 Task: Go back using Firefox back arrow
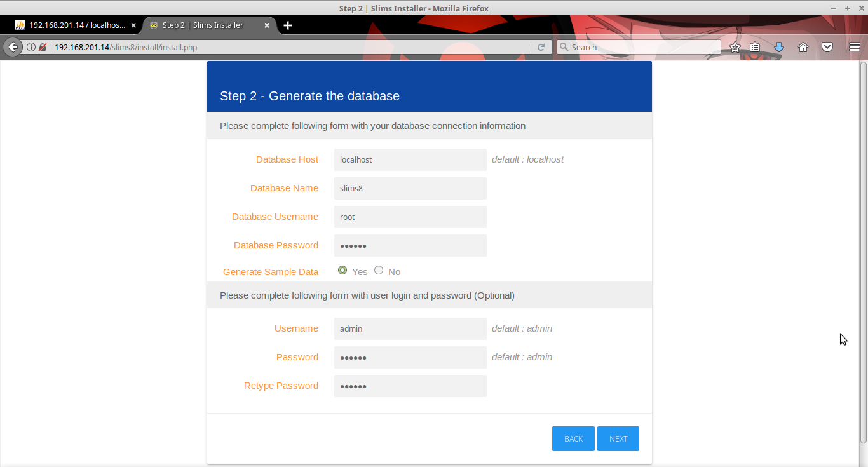(x=12, y=47)
